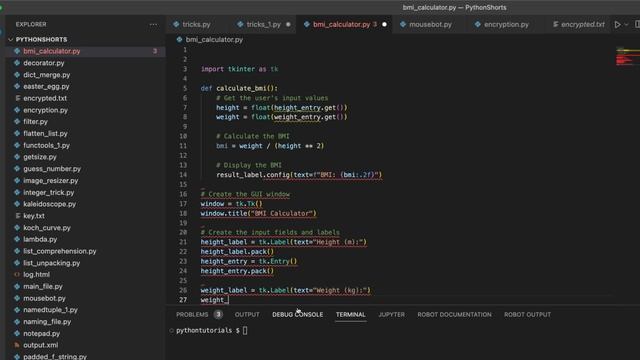Viewport: 640px width, 360px height.
Task: Open encrypted.txt in the Explorer
Action: [45, 98]
